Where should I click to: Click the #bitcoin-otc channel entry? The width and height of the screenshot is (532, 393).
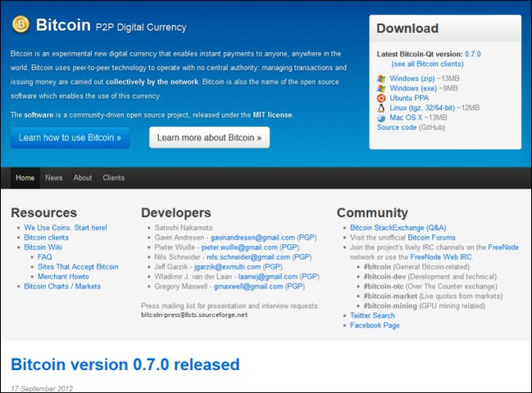[430, 287]
